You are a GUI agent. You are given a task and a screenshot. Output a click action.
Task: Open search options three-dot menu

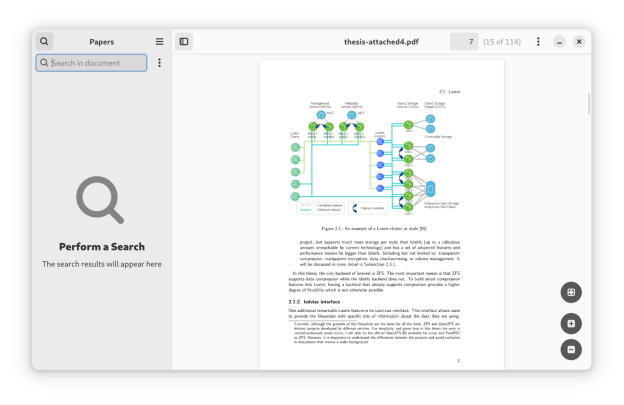tap(159, 63)
